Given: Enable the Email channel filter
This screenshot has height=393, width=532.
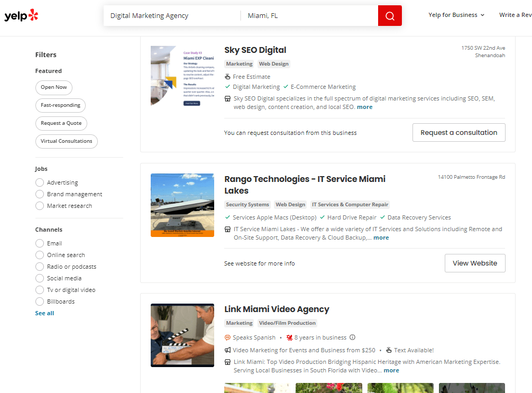Looking at the screenshot, I should pyautogui.click(x=40, y=243).
